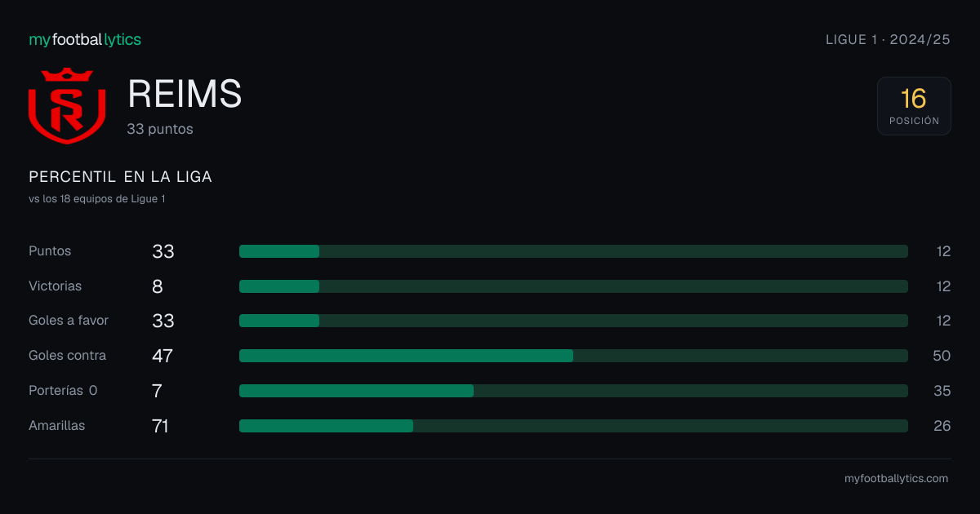Select the Porterías 0 row label

tap(63, 391)
